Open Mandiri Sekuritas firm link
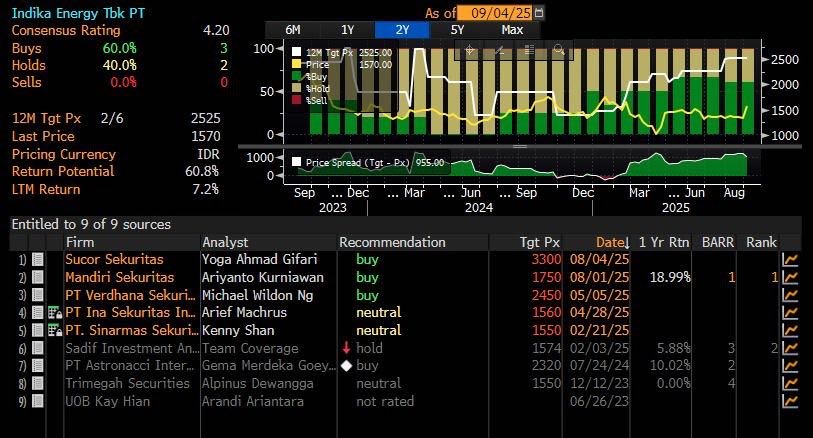813x438 pixels. click(120, 277)
